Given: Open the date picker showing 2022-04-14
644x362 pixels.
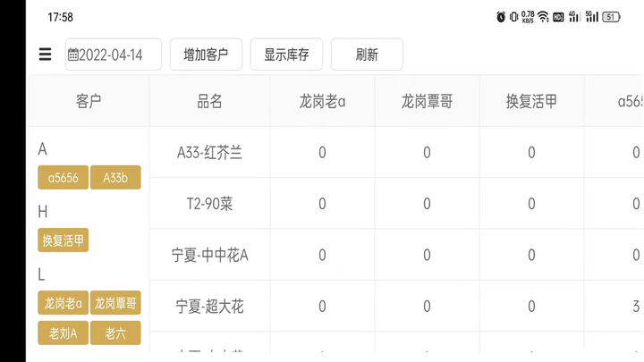Looking at the screenshot, I should pos(114,55).
